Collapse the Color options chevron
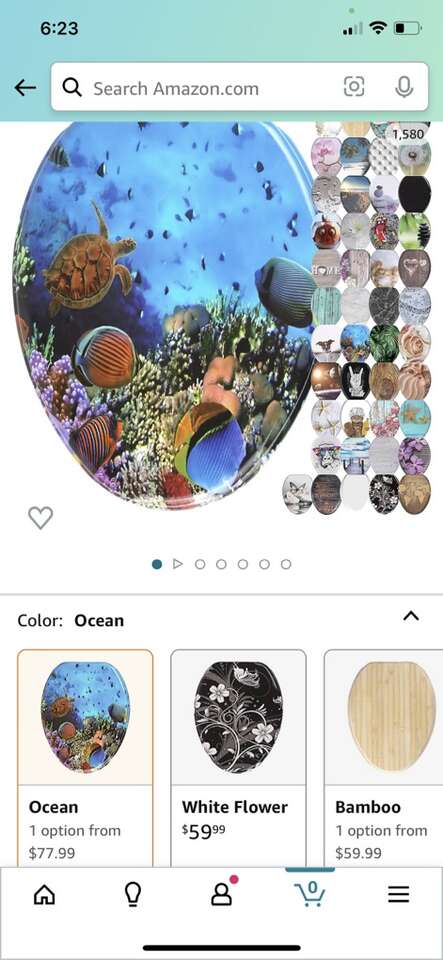The width and height of the screenshot is (443, 960). 411,617
